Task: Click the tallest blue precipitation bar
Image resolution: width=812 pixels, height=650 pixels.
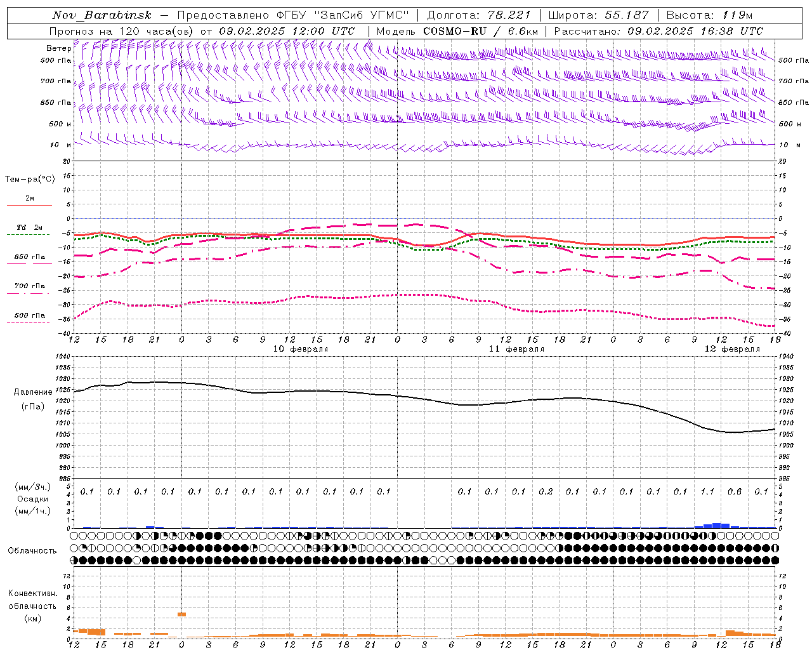Action: (717, 526)
